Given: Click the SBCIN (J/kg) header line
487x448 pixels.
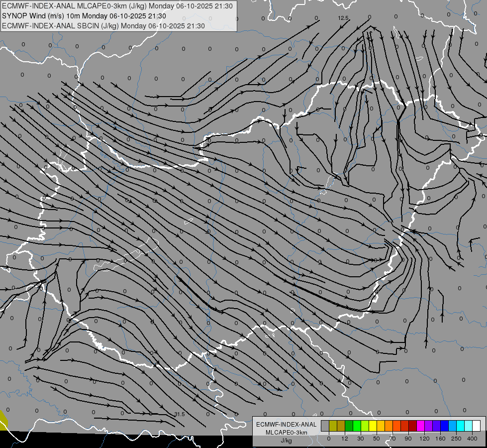Looking at the screenshot, I should [103, 26].
